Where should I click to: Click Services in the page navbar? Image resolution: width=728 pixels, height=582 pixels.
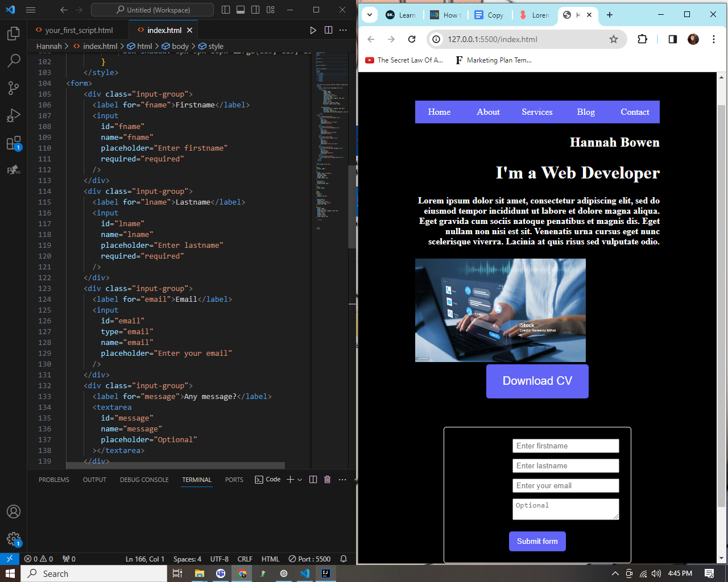click(x=537, y=112)
